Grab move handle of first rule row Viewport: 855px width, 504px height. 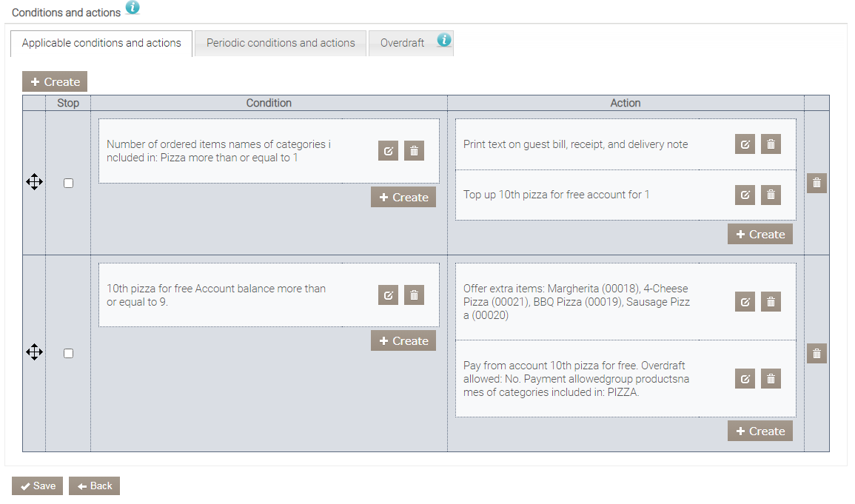pyautogui.click(x=34, y=182)
